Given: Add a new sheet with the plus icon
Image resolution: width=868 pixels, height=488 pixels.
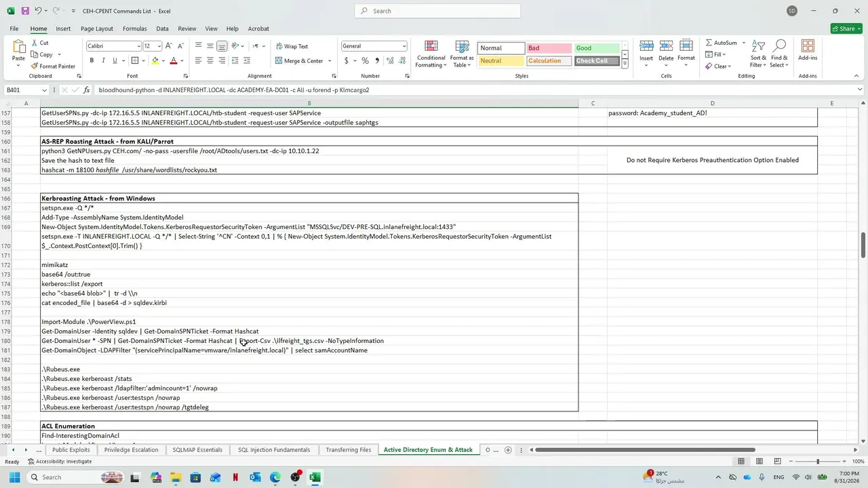Looking at the screenshot, I should tap(508, 450).
